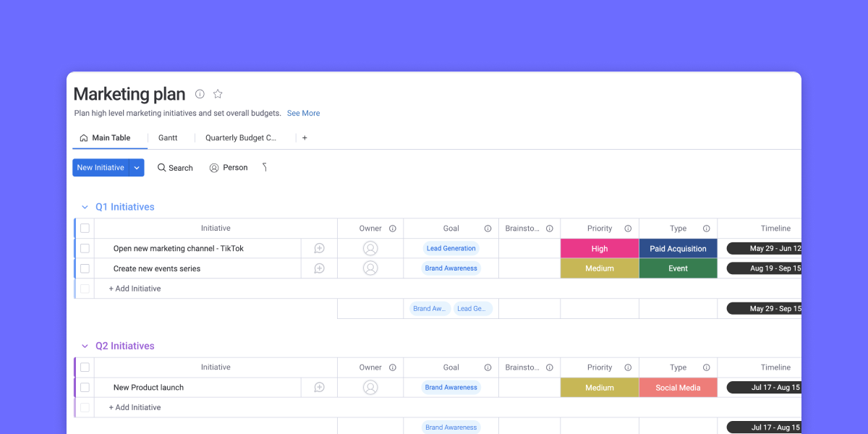Click the info icon beside the Marketing plan title
868x434 pixels.
tap(200, 93)
